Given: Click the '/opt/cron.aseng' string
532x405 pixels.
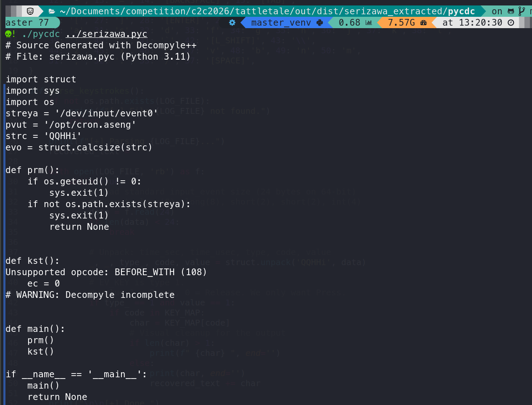Looking at the screenshot, I should 90,125.
